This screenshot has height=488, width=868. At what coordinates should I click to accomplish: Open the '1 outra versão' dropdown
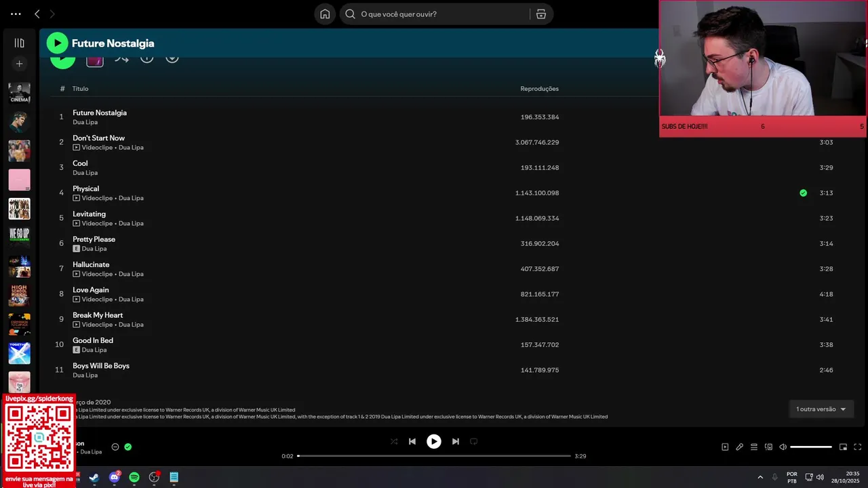(x=821, y=409)
